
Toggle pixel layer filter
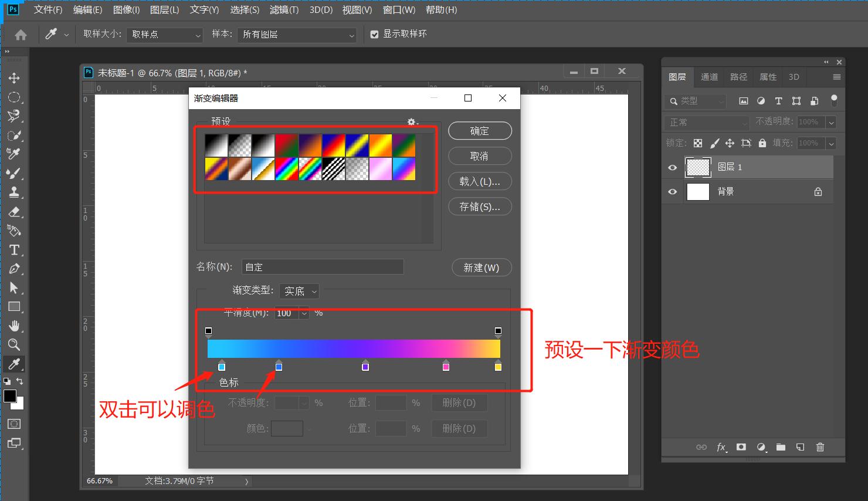[743, 101]
